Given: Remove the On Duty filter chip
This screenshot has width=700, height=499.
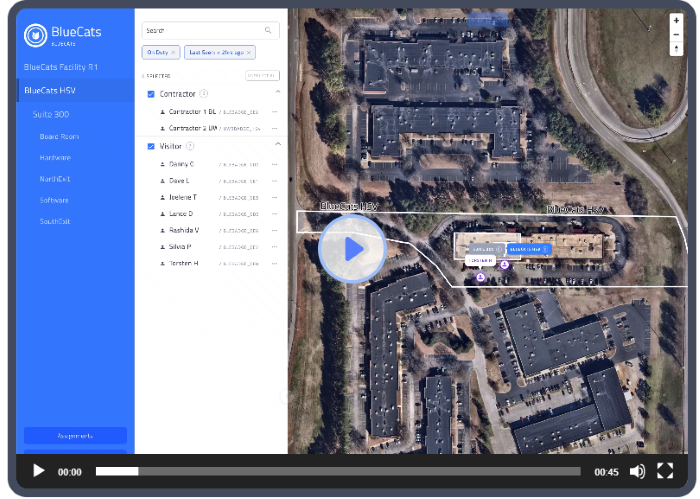Looking at the screenshot, I should pos(173,53).
